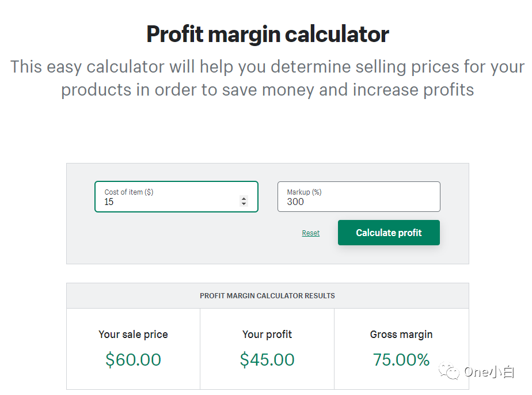
Task: Decrease cost using the down stepper arrow
Action: (244, 204)
